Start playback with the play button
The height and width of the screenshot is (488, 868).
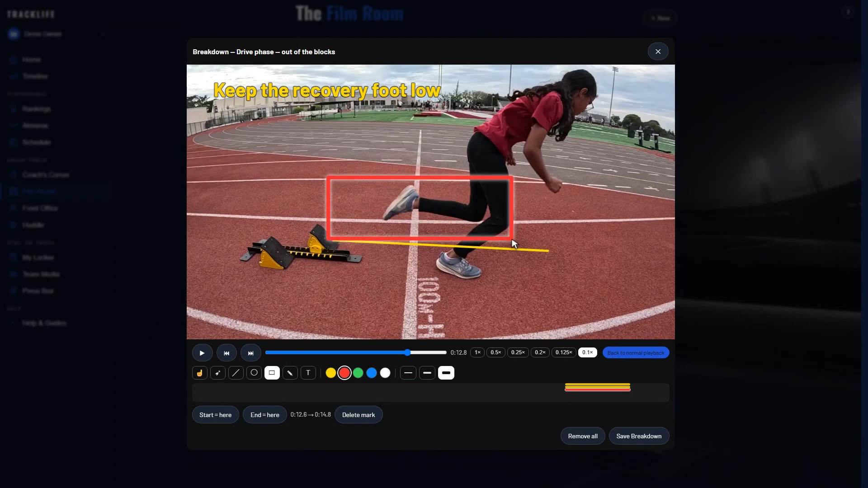coord(202,353)
